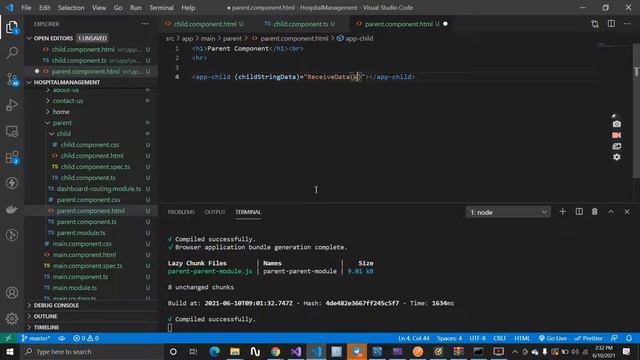Open Source Control view in activity bar
Viewport: 640px width, 360px height.
12,79
